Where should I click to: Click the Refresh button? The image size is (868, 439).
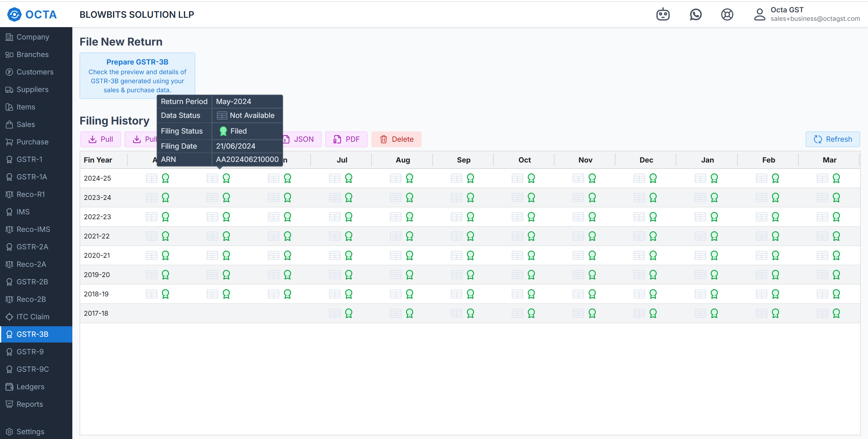832,139
